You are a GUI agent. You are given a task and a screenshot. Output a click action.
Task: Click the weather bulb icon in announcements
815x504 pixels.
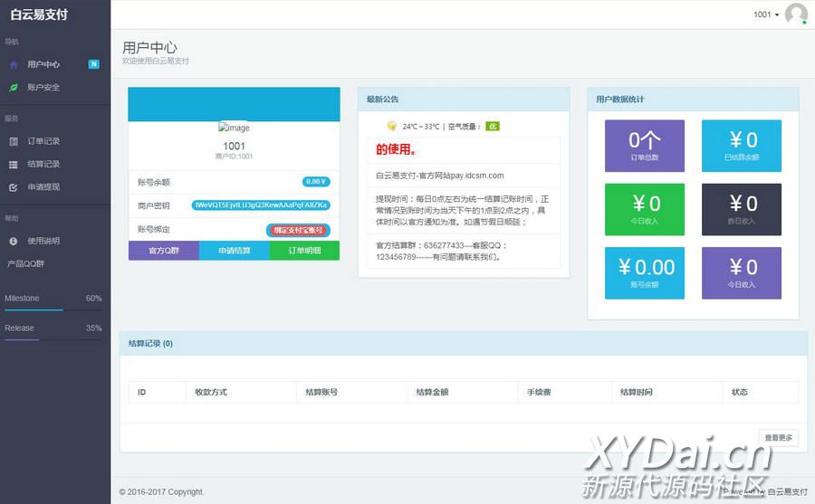point(392,126)
